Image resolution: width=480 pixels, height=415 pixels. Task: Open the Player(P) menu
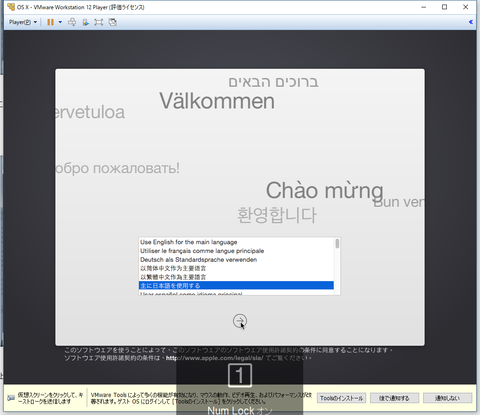(x=23, y=22)
